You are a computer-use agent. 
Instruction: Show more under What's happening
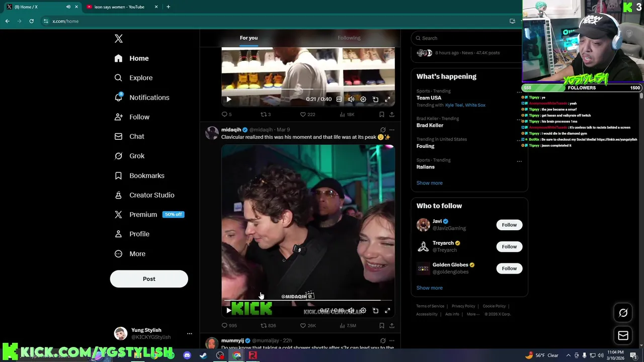tap(430, 183)
